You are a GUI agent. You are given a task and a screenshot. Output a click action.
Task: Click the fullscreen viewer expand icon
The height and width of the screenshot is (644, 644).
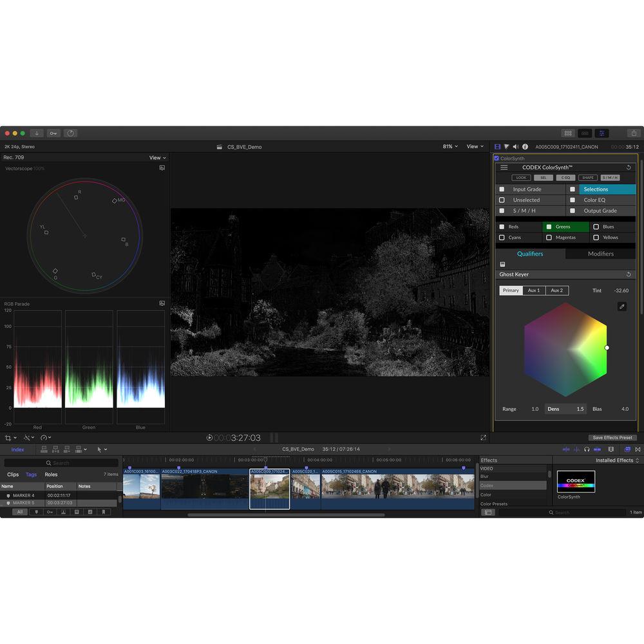click(483, 438)
